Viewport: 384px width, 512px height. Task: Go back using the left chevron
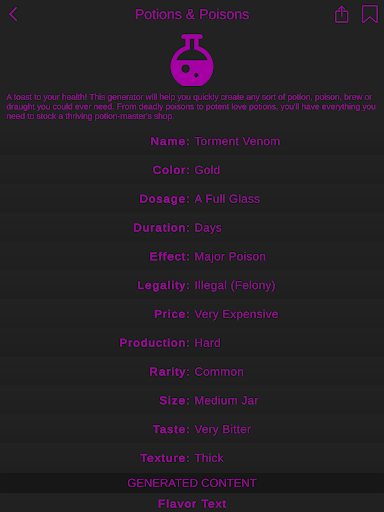click(13, 14)
